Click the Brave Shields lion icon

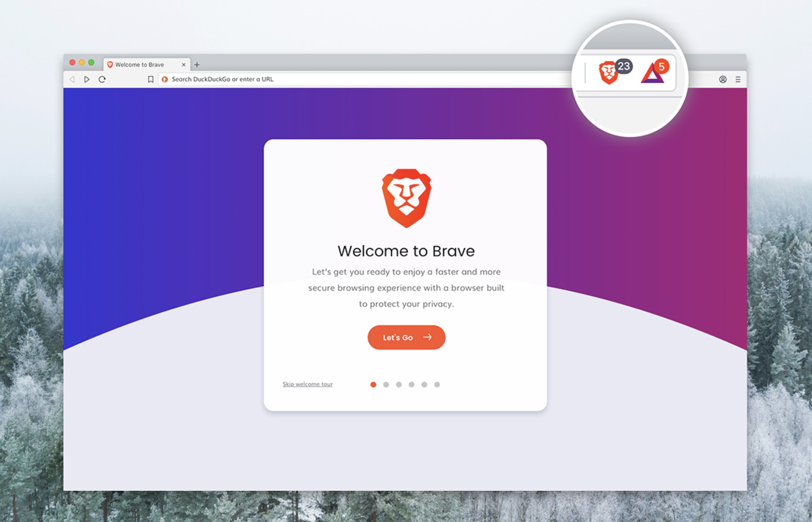(x=608, y=73)
